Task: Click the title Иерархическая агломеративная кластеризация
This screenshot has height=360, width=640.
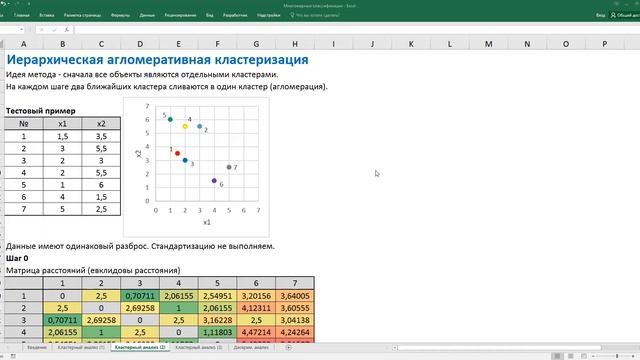Action: pos(158,60)
